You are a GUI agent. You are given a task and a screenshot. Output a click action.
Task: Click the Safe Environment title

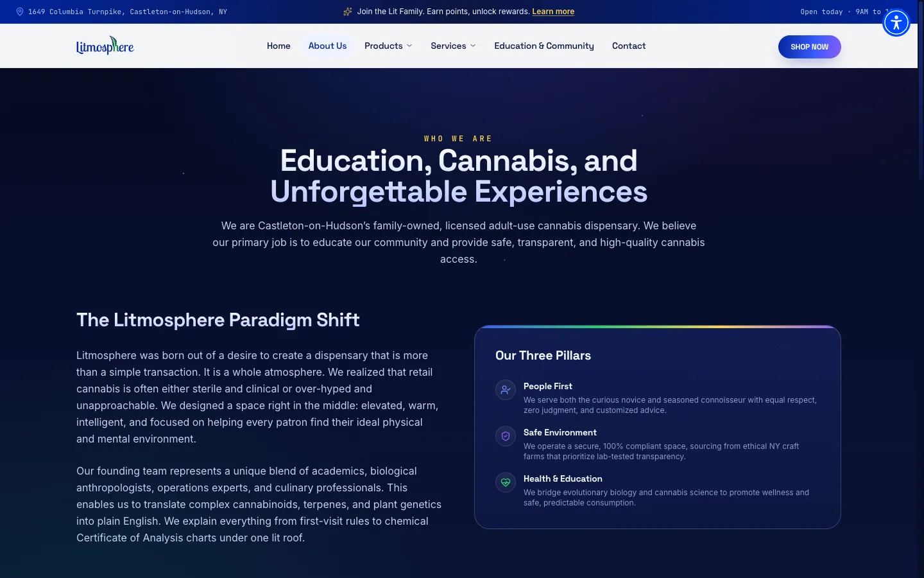pos(560,432)
